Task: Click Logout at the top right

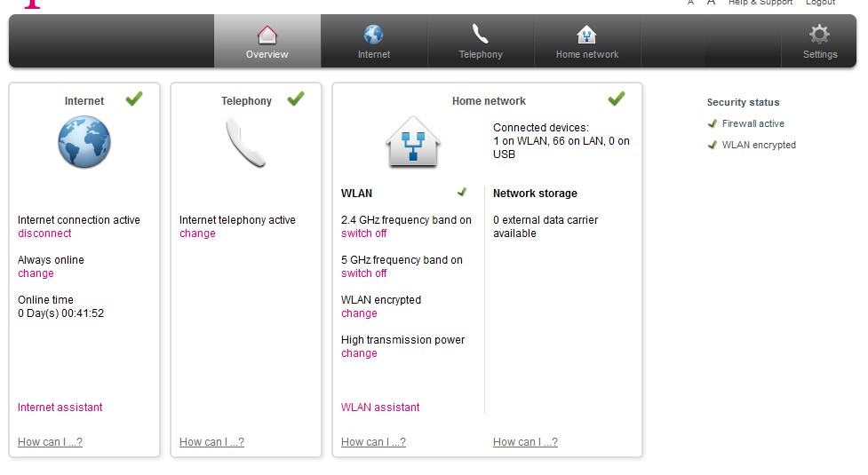Action: click(820, 3)
